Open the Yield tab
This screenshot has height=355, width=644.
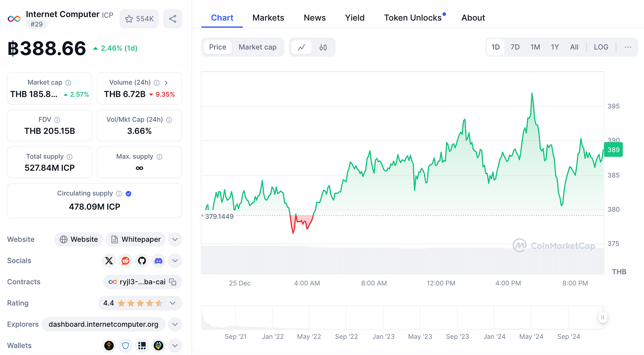(355, 18)
